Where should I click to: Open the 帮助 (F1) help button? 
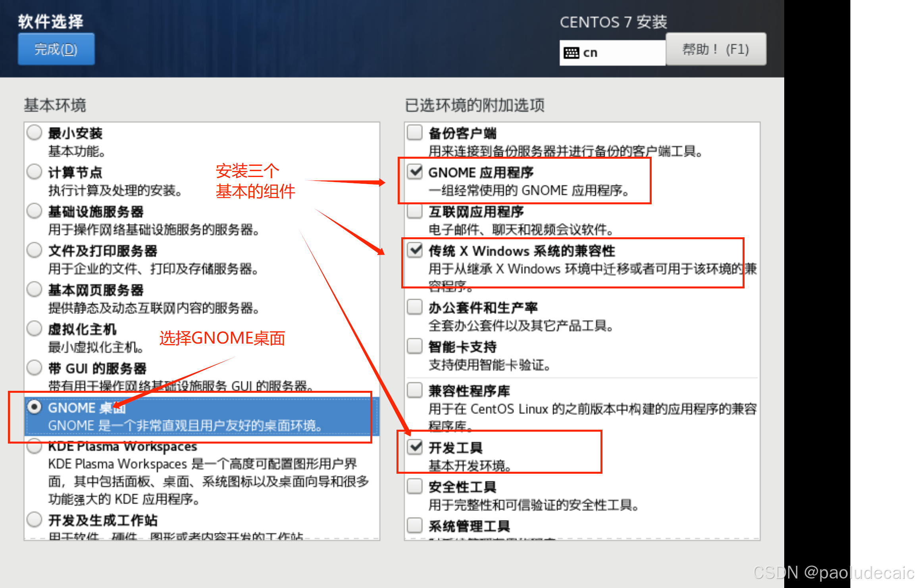[716, 49]
